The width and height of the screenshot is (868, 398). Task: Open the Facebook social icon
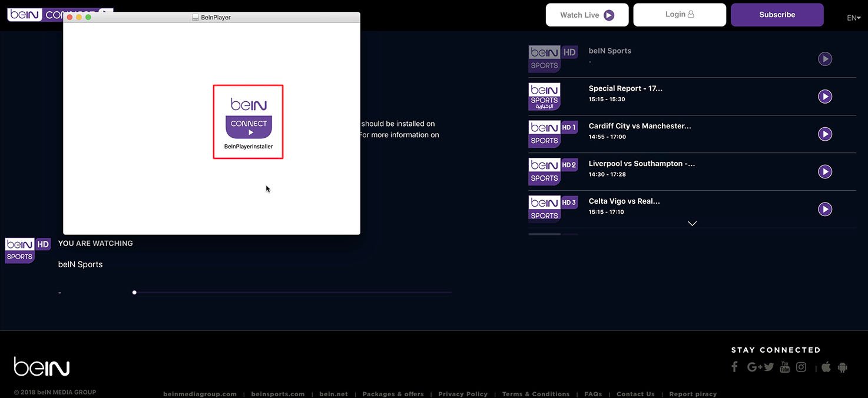(734, 367)
